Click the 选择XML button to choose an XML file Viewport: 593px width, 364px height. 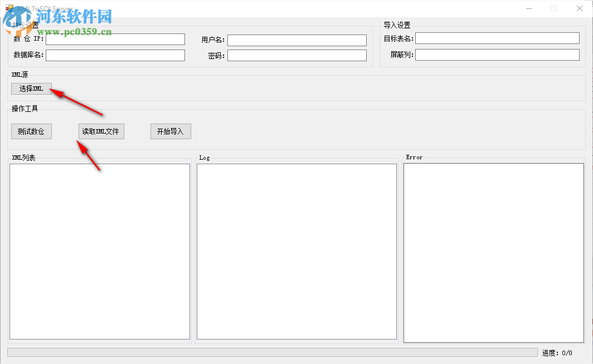click(31, 88)
